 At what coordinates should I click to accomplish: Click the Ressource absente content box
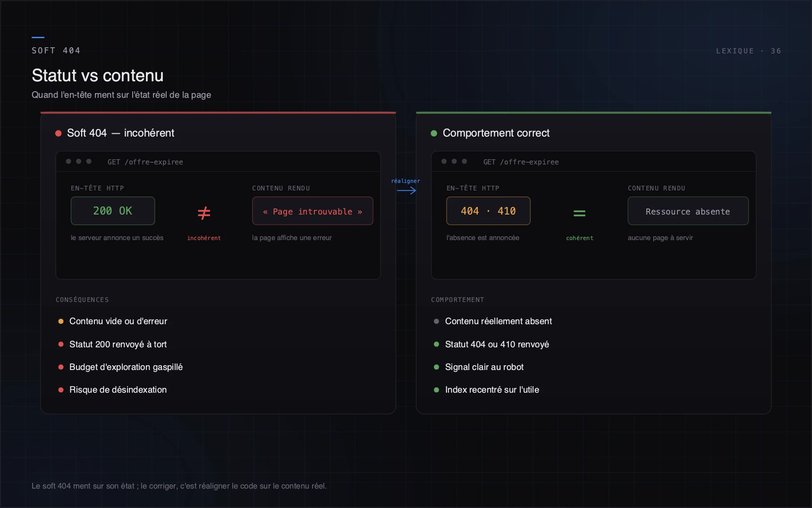point(688,211)
